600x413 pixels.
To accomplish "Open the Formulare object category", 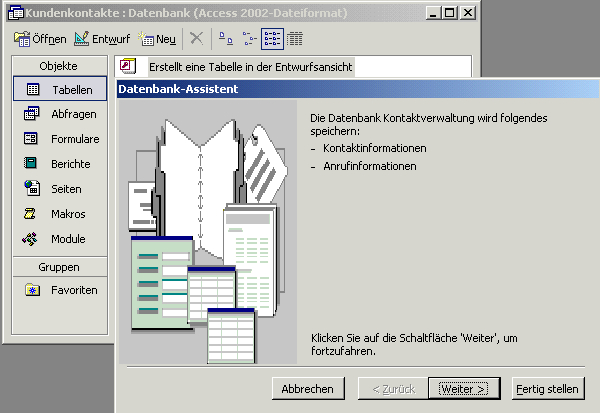I will pos(60,139).
